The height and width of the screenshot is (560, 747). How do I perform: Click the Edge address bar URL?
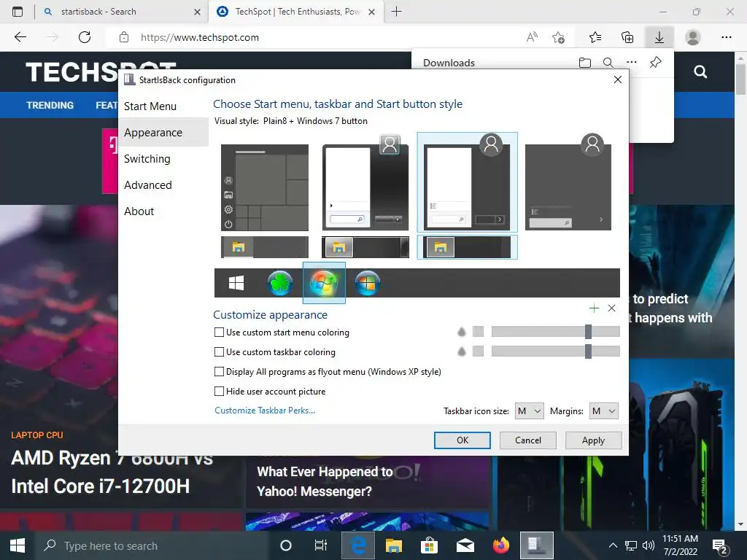click(200, 37)
